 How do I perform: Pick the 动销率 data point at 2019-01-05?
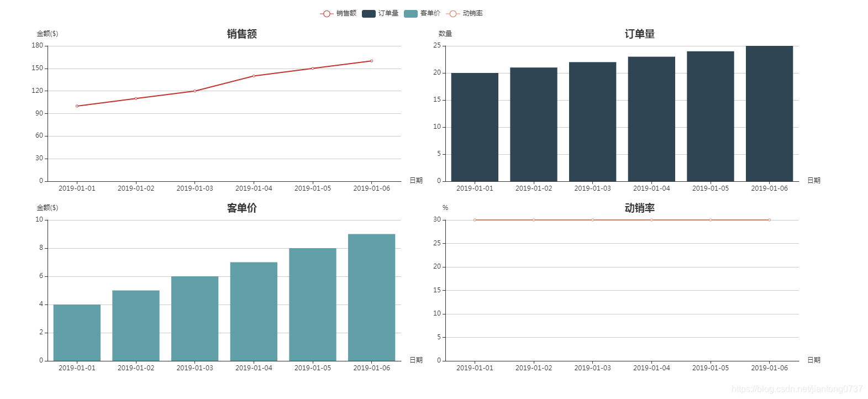pos(711,220)
